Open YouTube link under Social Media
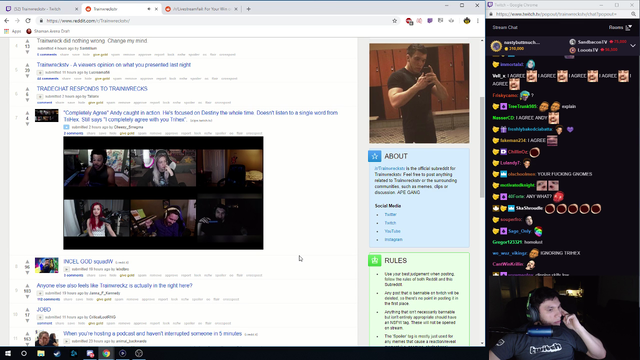The height and width of the screenshot is (360, 640). click(x=392, y=231)
